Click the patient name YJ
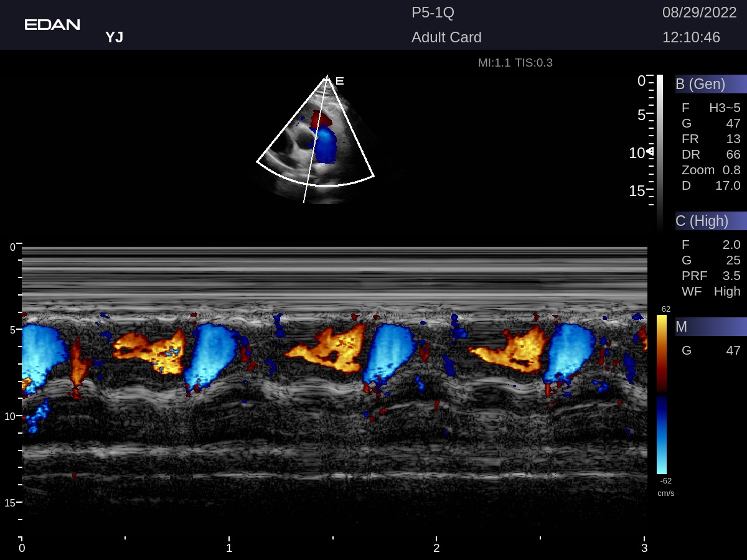The image size is (747, 560). [x=114, y=37]
